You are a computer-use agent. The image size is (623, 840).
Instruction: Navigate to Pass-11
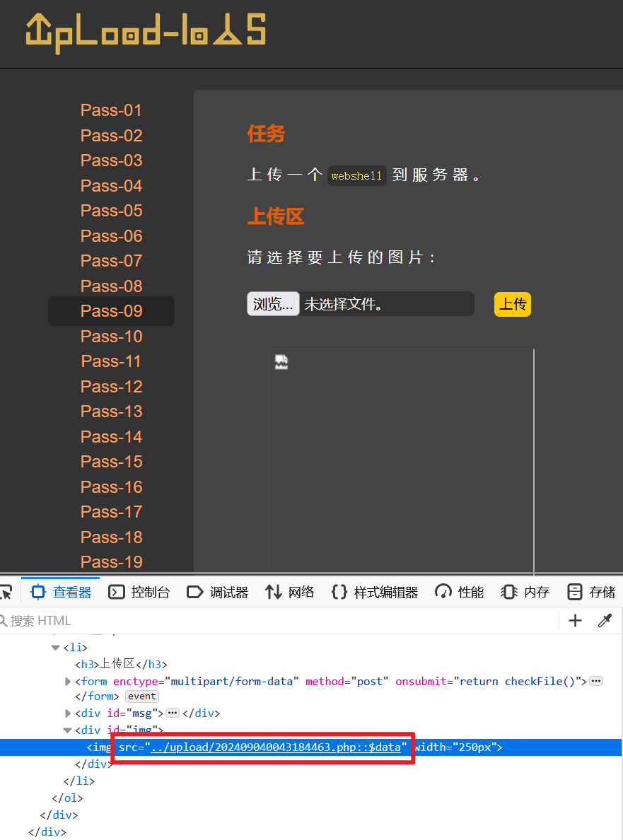pos(112,361)
